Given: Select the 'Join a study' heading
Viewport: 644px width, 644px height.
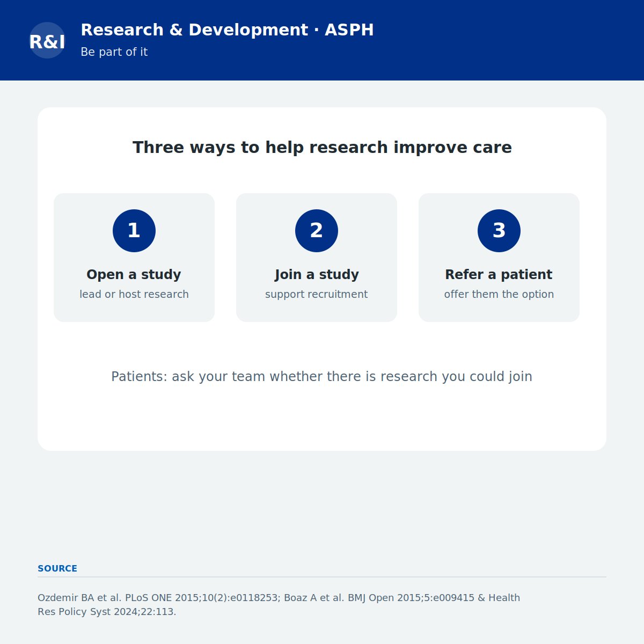Looking at the screenshot, I should coord(317,274).
